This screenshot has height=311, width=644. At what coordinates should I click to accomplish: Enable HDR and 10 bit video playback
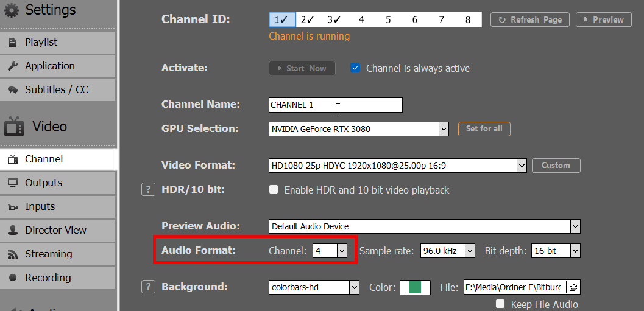tap(273, 189)
